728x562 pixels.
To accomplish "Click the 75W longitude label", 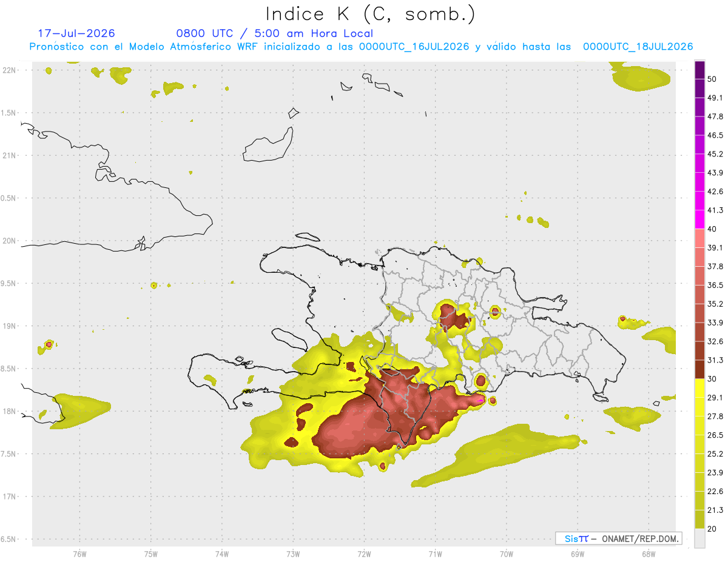I will [151, 554].
